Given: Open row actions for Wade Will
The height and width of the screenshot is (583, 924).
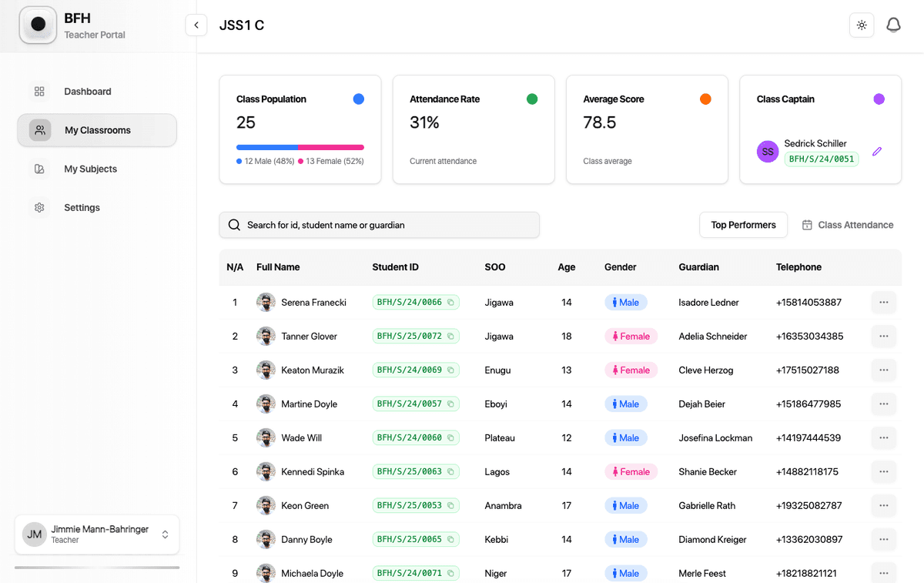Looking at the screenshot, I should 883,437.
